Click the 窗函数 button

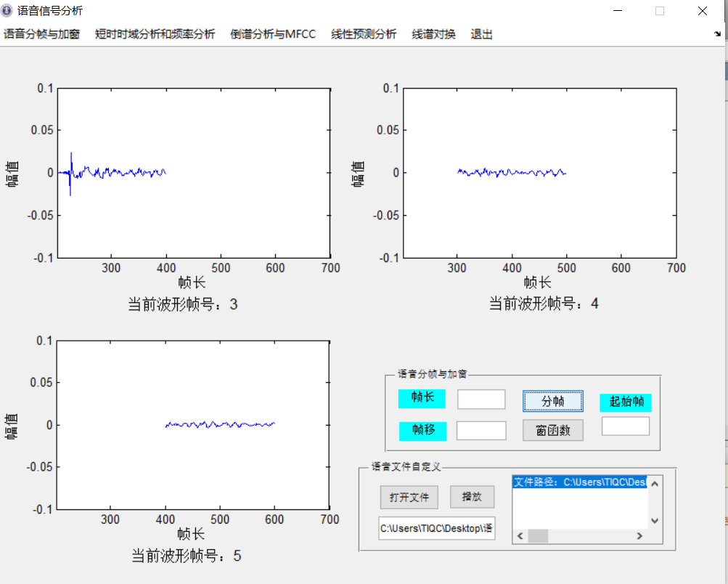pos(553,430)
